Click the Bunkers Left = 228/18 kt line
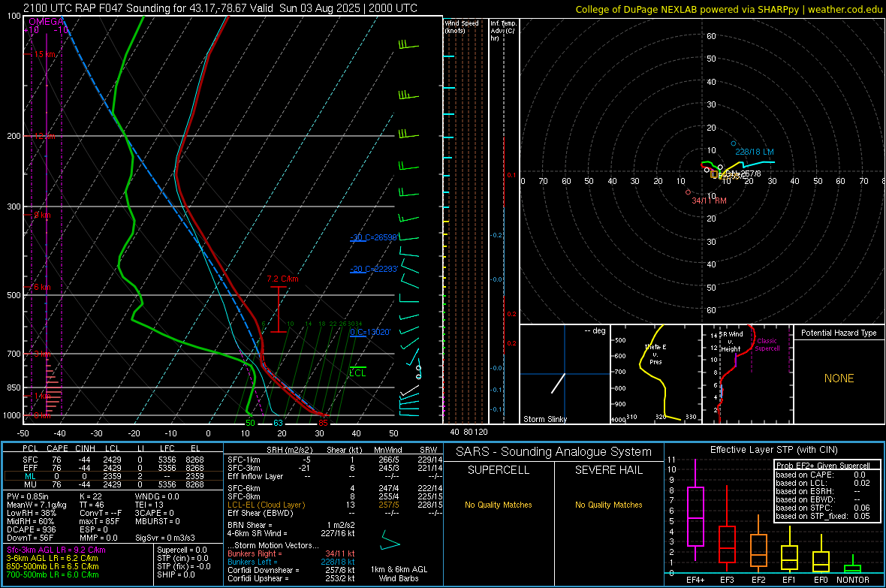 coord(291,562)
